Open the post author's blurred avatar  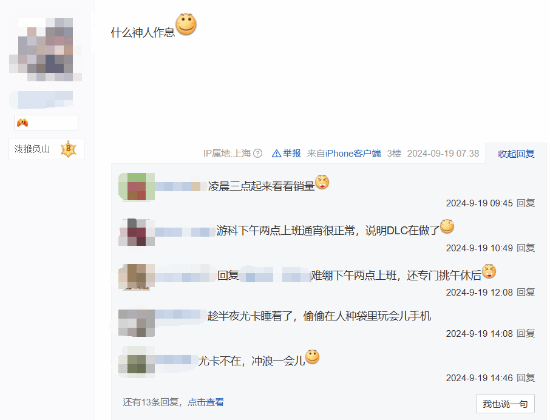[46, 49]
